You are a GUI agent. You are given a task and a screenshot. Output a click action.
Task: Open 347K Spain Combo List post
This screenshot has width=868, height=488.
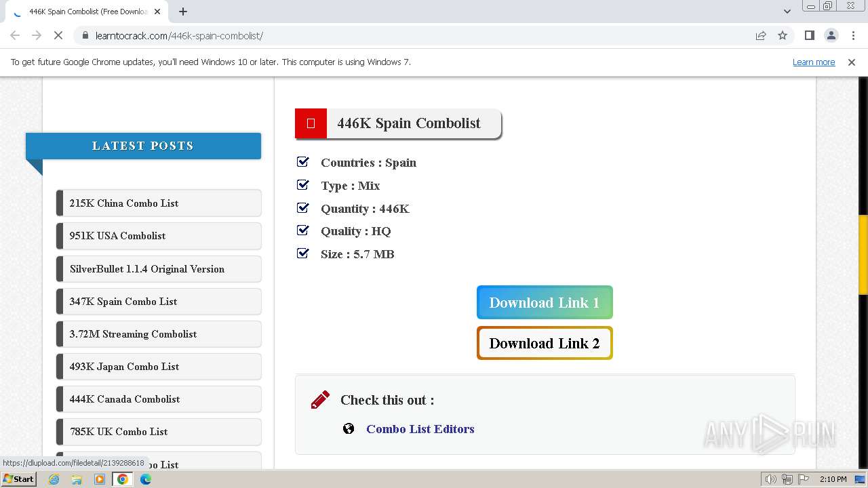click(159, 302)
